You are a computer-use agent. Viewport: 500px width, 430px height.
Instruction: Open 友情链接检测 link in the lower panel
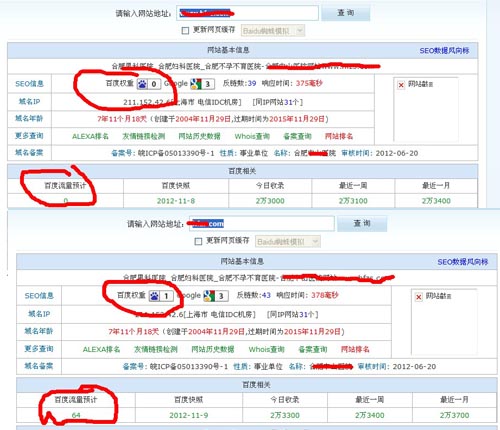click(156, 349)
